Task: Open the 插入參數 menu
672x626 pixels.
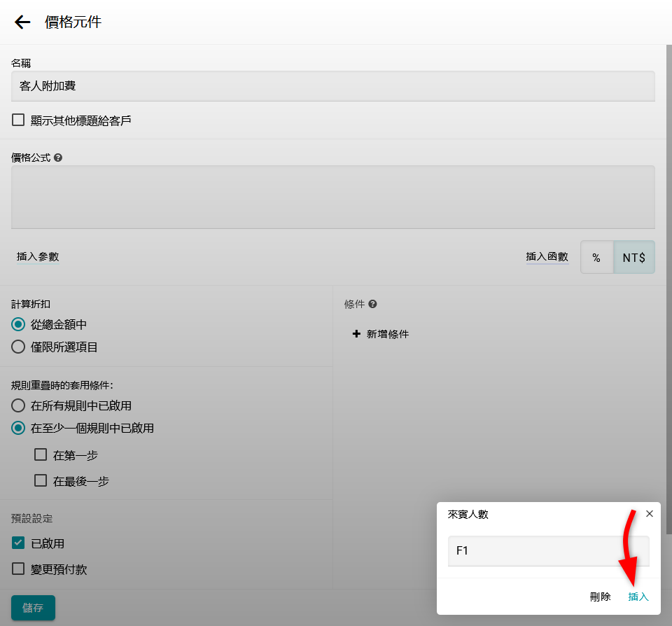Action: pos(38,257)
